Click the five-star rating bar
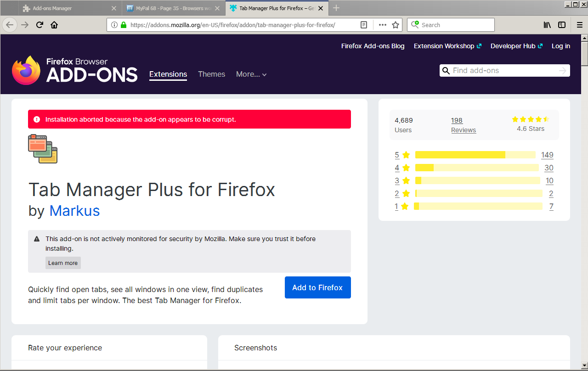The height and width of the screenshot is (371, 588). [475, 155]
